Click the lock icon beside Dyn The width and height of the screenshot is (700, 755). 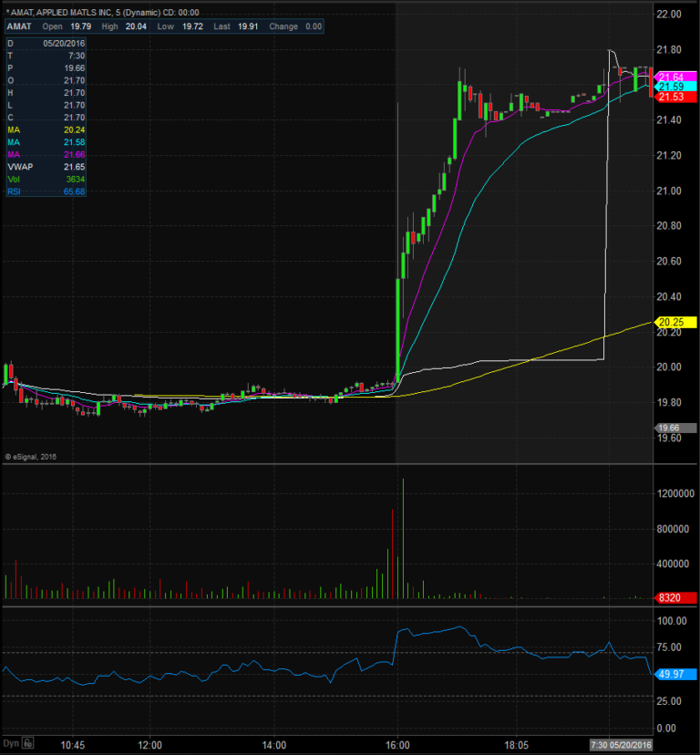pyautogui.click(x=28, y=742)
